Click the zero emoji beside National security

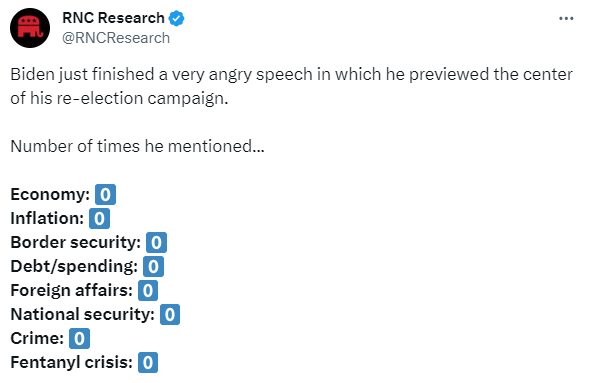[170, 314]
